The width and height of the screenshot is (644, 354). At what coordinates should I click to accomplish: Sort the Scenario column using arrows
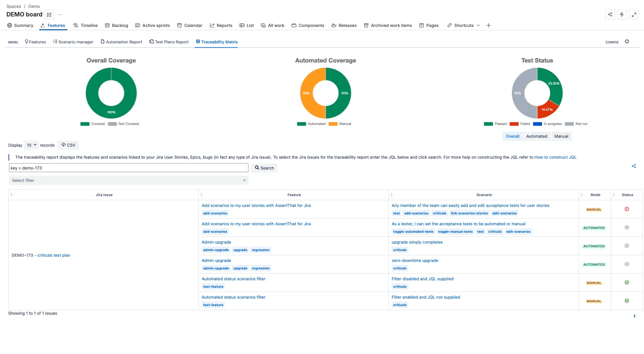[391, 195]
